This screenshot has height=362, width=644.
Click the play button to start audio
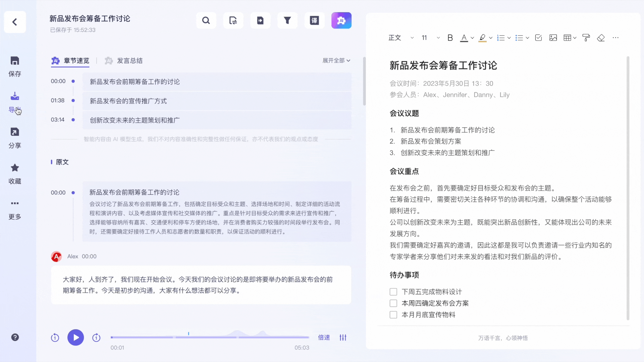(75, 338)
